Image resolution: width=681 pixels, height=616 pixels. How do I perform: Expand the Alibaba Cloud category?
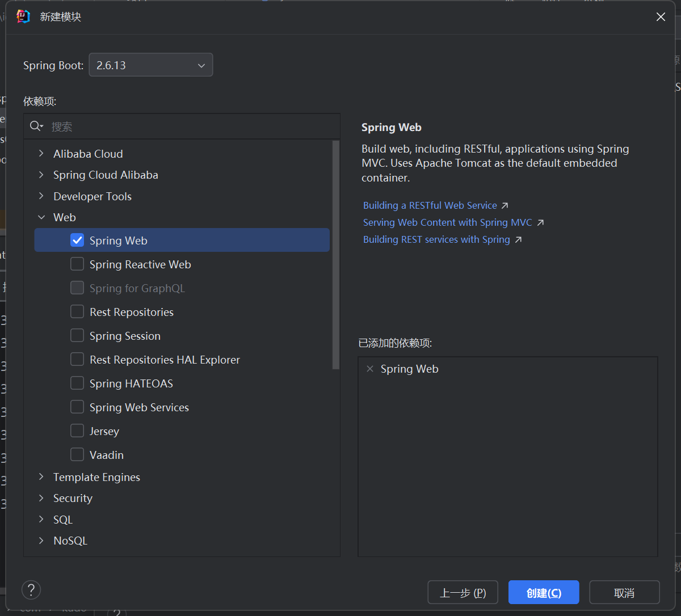pyautogui.click(x=41, y=154)
